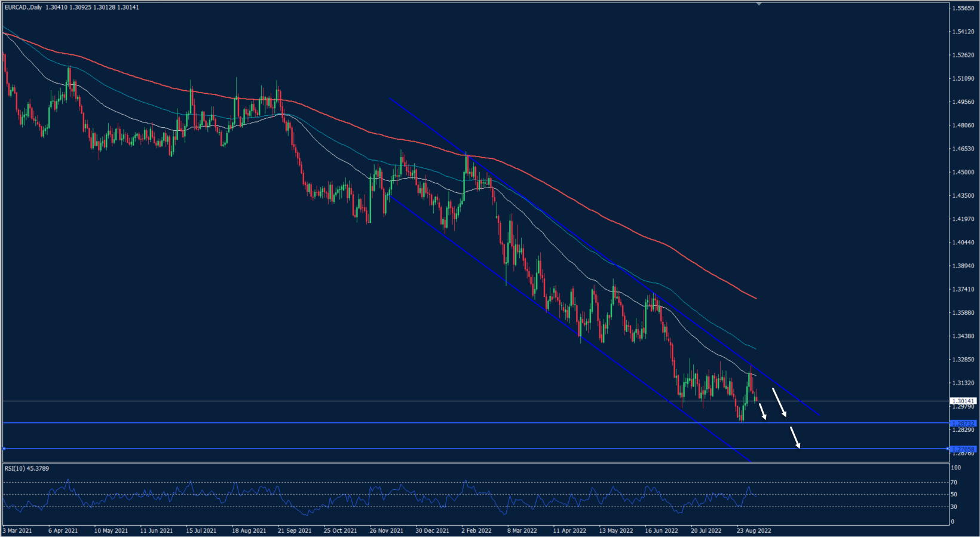Click the 16 Jun 2022 date label
This screenshot has height=537, width=980.
(x=661, y=530)
